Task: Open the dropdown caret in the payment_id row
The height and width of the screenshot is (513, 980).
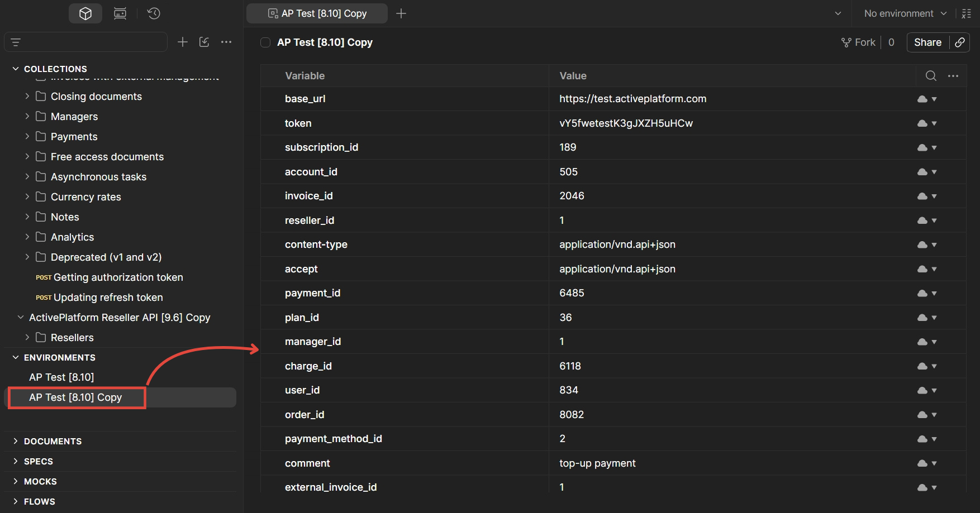Action: (x=934, y=294)
